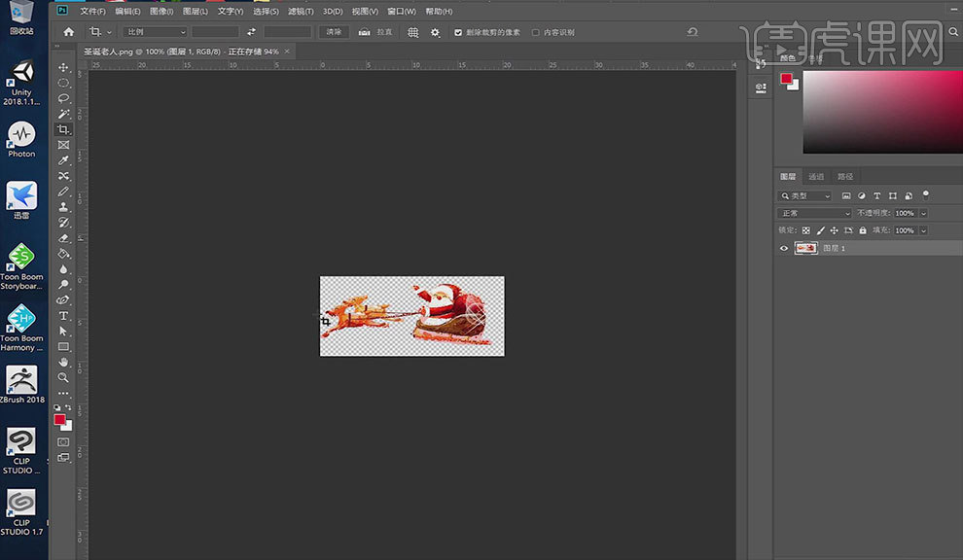Select the Crop tool in the toolbox
The height and width of the screenshot is (560, 963).
click(x=63, y=129)
